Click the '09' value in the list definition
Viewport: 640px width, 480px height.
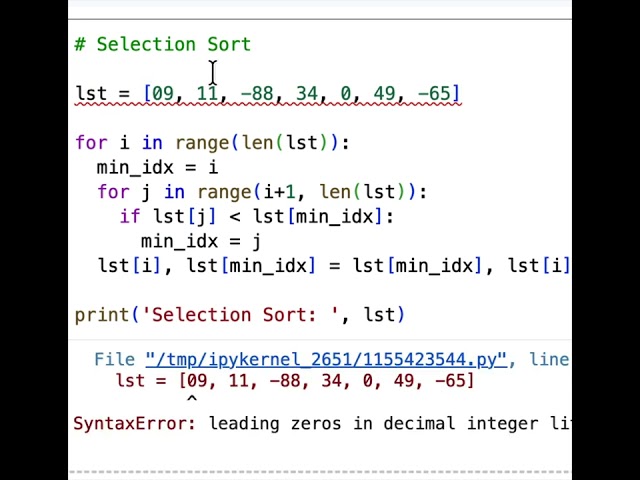point(162,93)
